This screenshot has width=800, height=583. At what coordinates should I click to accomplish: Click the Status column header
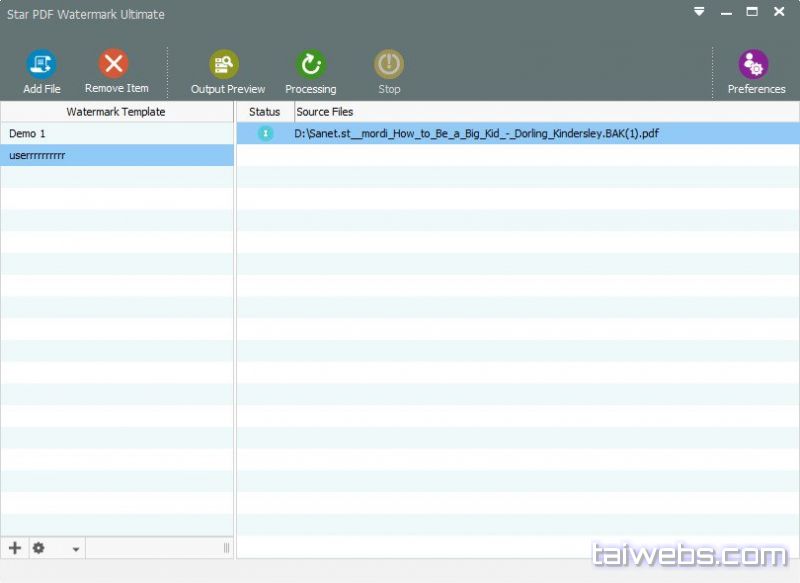point(264,112)
